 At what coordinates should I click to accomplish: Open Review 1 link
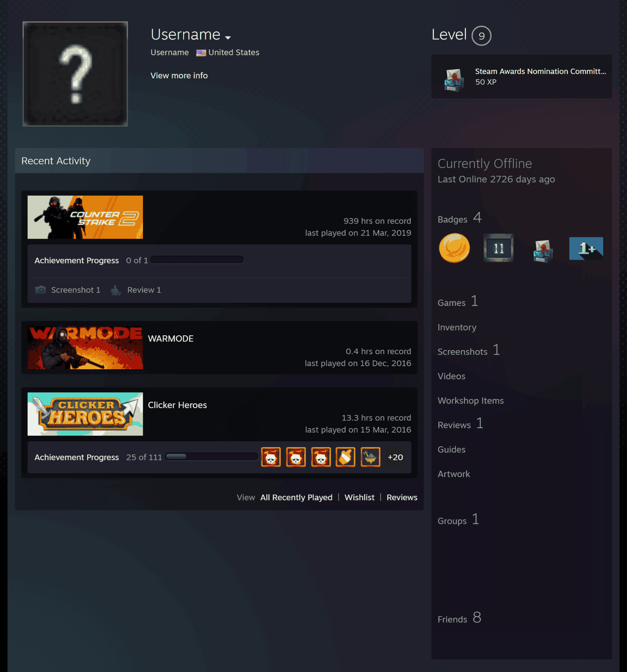[x=144, y=290]
